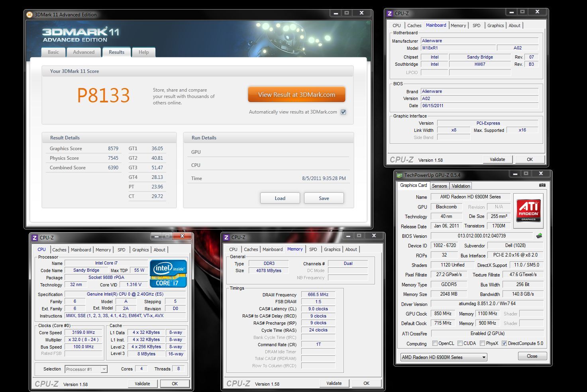The height and width of the screenshot is (392, 587).
Task: Click the GPU-Z Name field AMD Radeon HD 6900M Series
Action: [470, 196]
